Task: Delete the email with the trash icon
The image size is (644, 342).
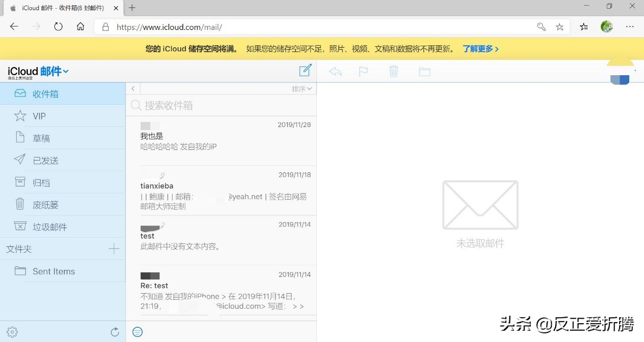Action: click(x=394, y=71)
